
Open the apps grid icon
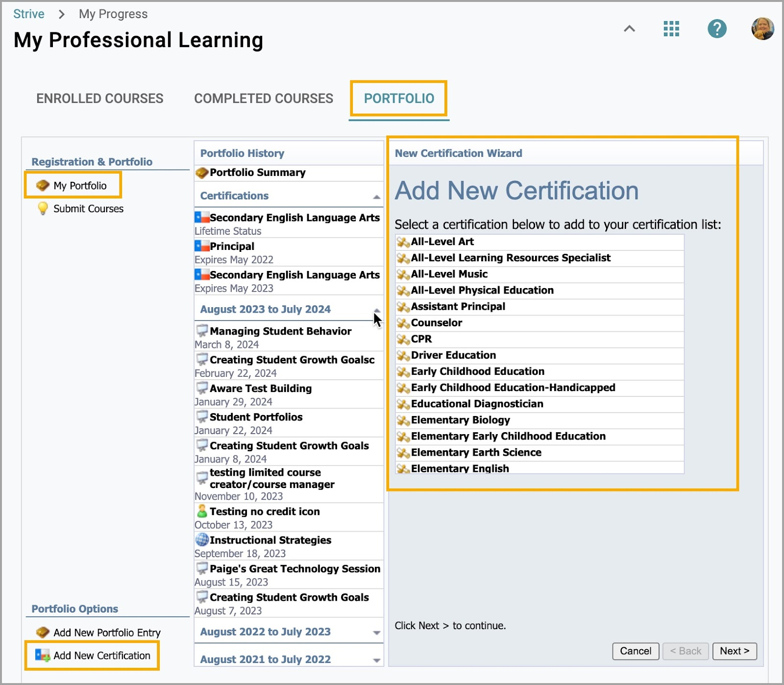click(x=671, y=28)
